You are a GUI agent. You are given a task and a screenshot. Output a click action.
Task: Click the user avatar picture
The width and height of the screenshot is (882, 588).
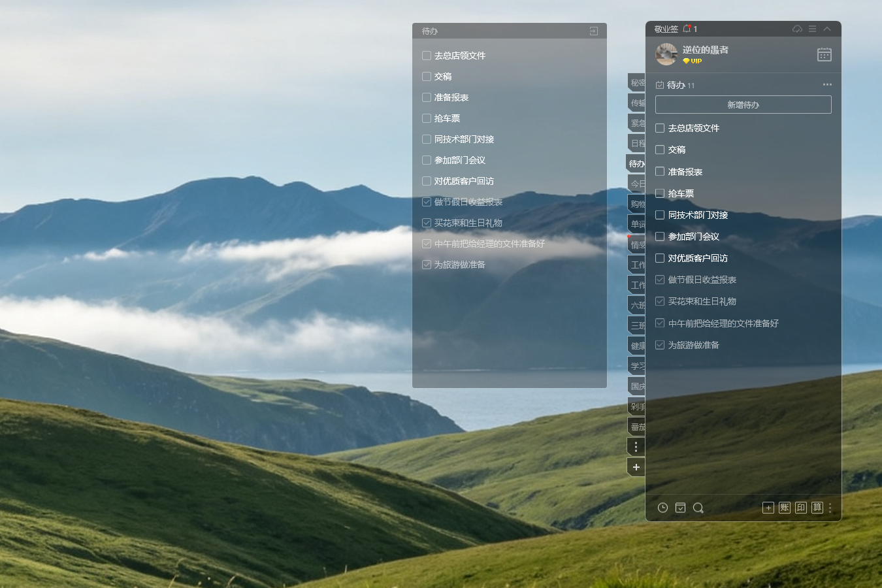pos(666,54)
